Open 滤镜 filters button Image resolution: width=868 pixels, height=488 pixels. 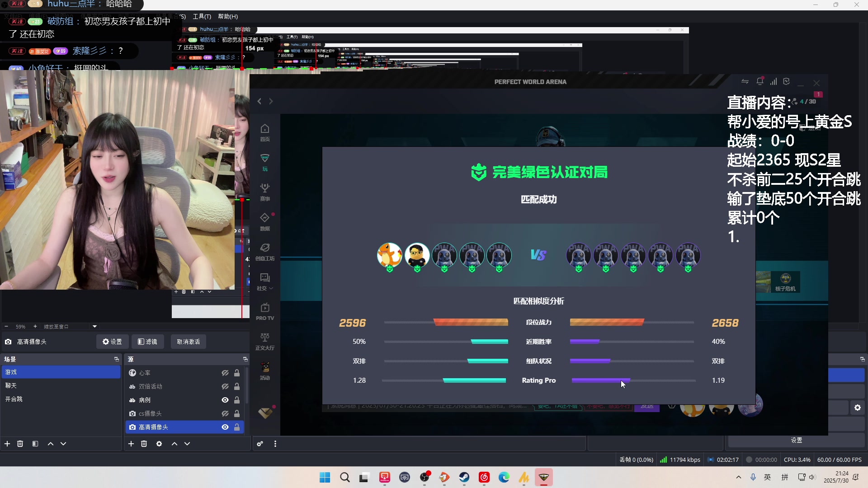pos(148,342)
